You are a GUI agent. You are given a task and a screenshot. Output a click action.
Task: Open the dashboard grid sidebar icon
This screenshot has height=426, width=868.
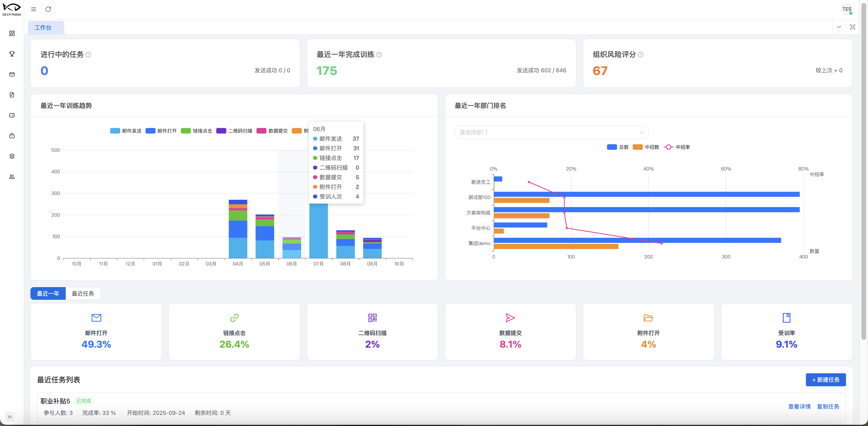pos(12,33)
